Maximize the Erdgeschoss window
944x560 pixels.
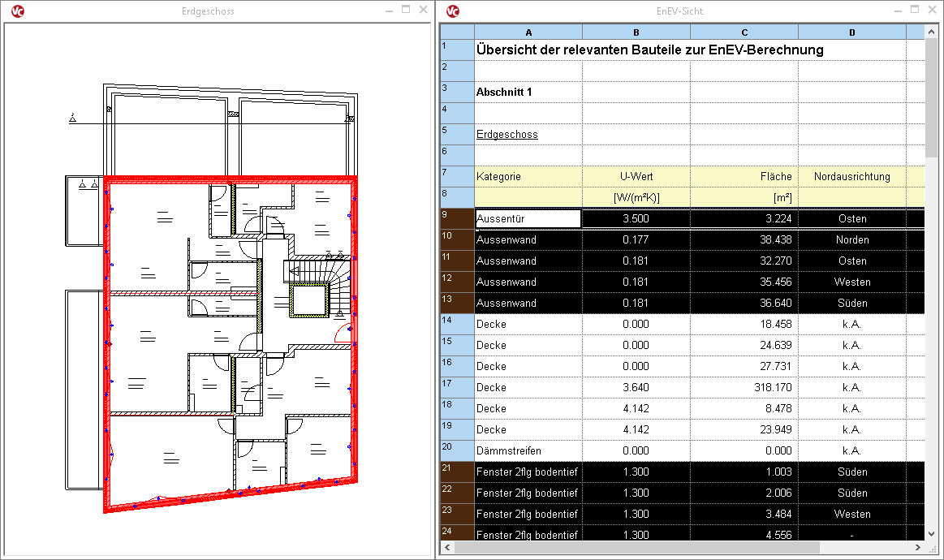coord(406,10)
